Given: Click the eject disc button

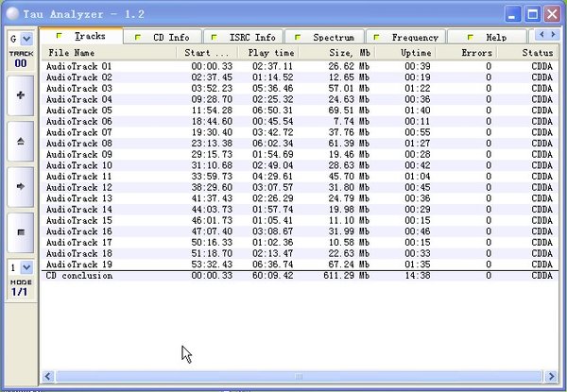Looking at the screenshot, I should tap(21, 142).
